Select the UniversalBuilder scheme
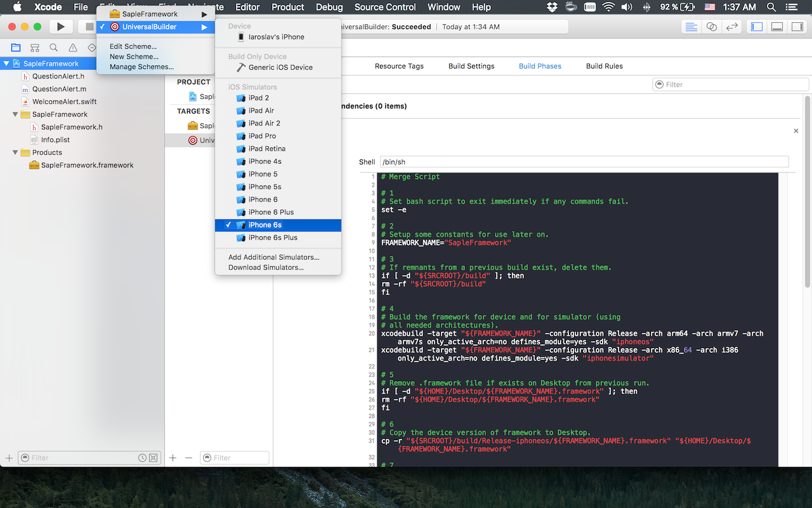The height and width of the screenshot is (508, 812). [155, 27]
